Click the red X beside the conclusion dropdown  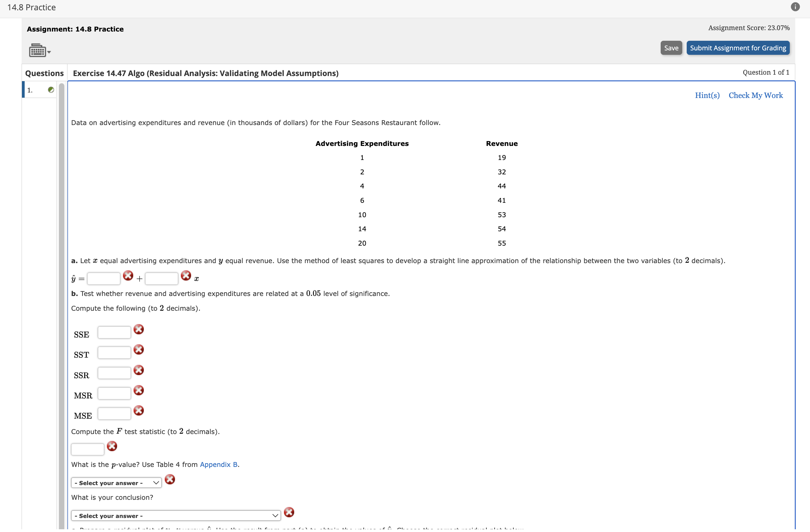[x=289, y=511]
